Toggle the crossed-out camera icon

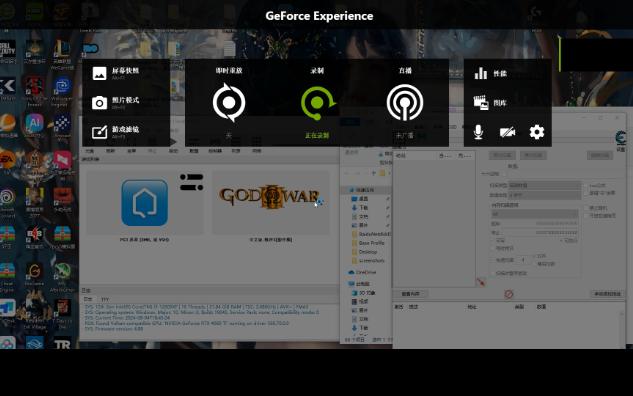point(507,132)
